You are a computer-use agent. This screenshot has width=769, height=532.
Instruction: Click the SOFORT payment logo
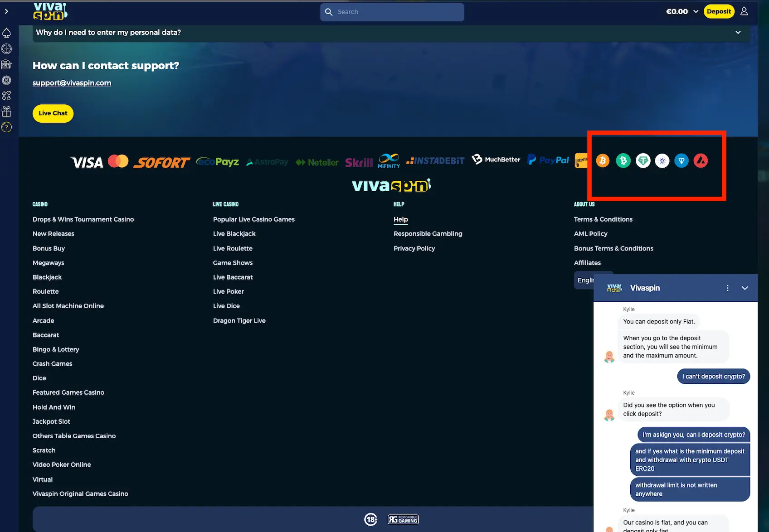coord(162,162)
